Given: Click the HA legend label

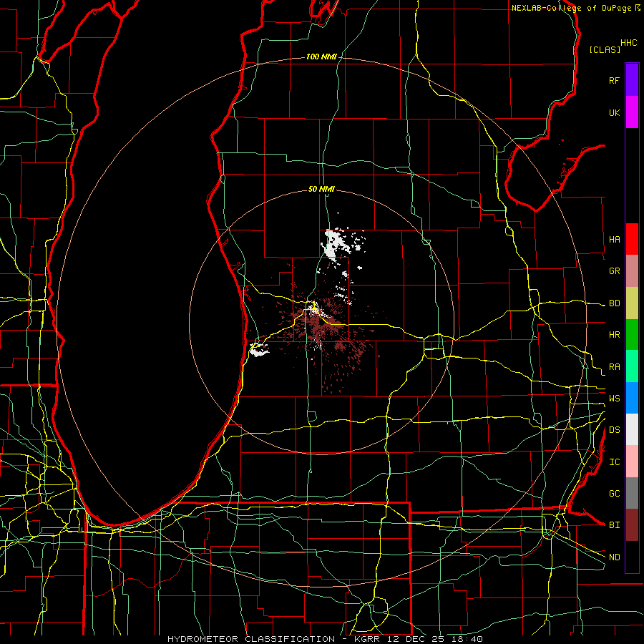Looking at the screenshot, I should (614, 239).
